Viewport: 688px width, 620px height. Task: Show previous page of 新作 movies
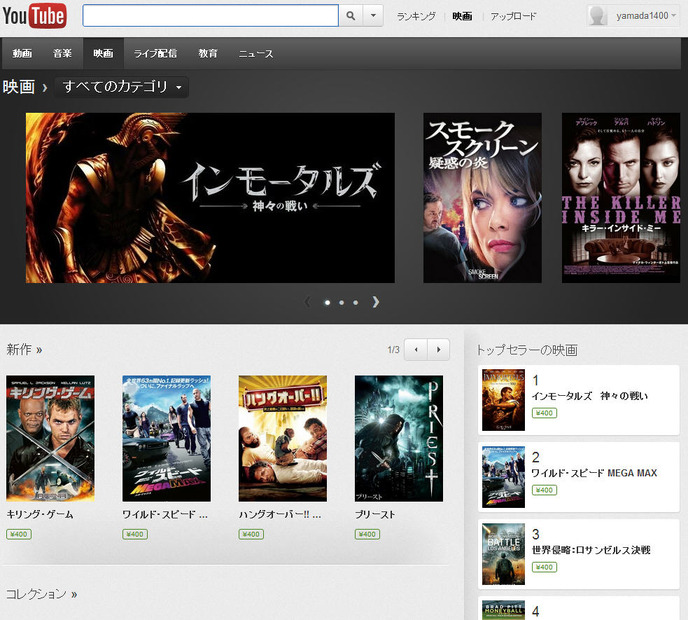tap(416, 350)
